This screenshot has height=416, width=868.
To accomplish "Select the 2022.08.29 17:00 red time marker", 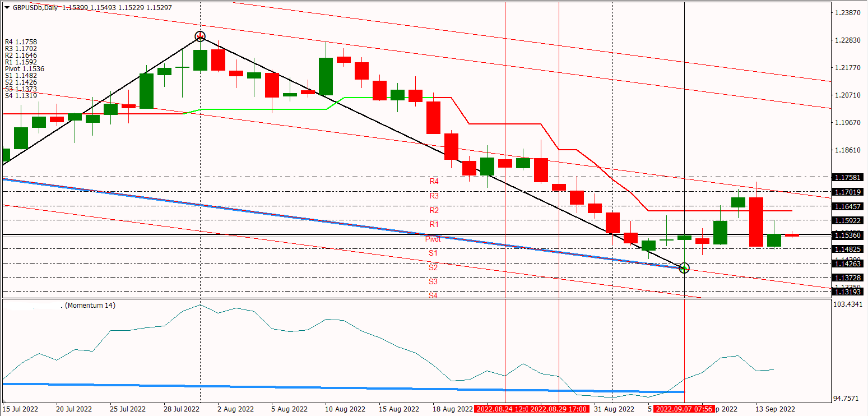I will [x=559, y=409].
